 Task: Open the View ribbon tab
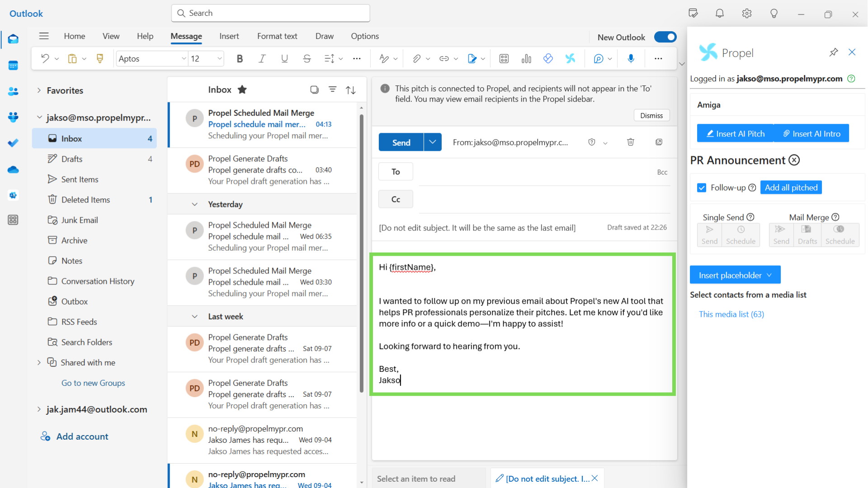tap(111, 36)
